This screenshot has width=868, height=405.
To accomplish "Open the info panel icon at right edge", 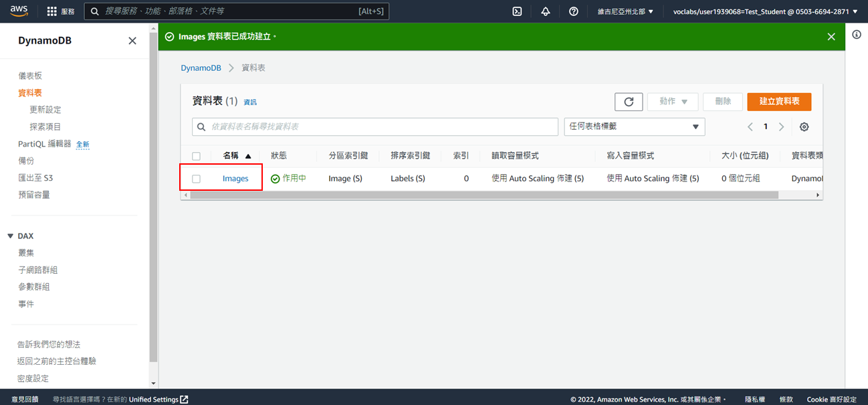I will point(857,35).
